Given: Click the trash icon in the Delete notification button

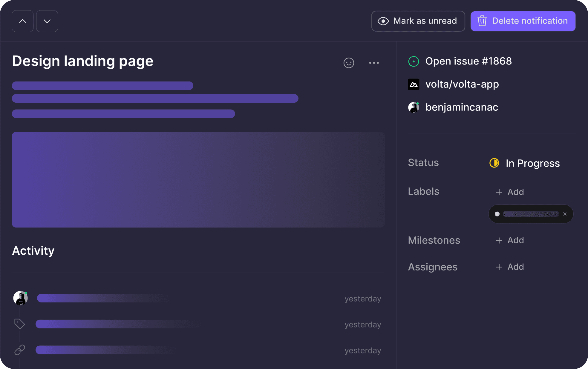Looking at the screenshot, I should [x=482, y=21].
